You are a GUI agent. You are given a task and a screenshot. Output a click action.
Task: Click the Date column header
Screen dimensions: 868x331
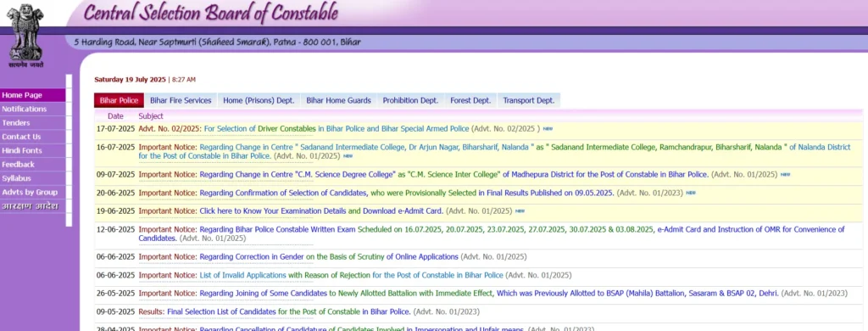click(115, 116)
